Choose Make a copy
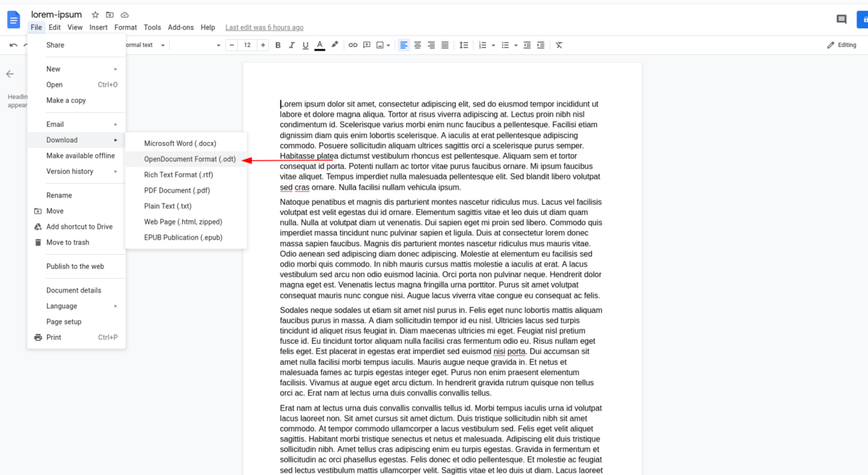This screenshot has height=475, width=868. pos(77,101)
